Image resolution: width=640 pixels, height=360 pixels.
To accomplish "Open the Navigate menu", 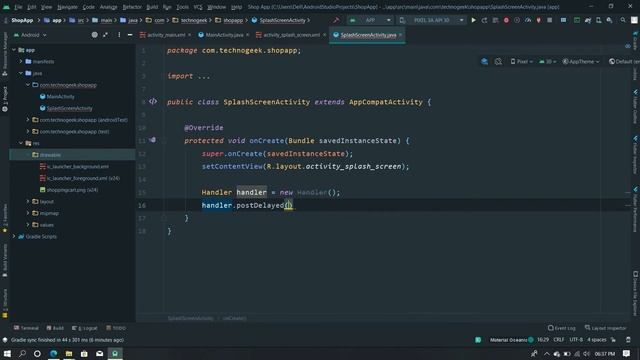I will click(67, 7).
